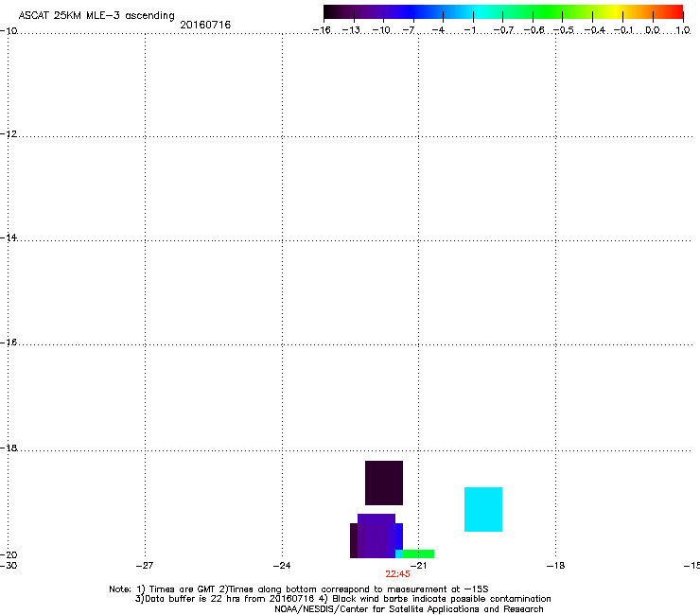Click the purple data block
700x615 pixels.
point(376,536)
